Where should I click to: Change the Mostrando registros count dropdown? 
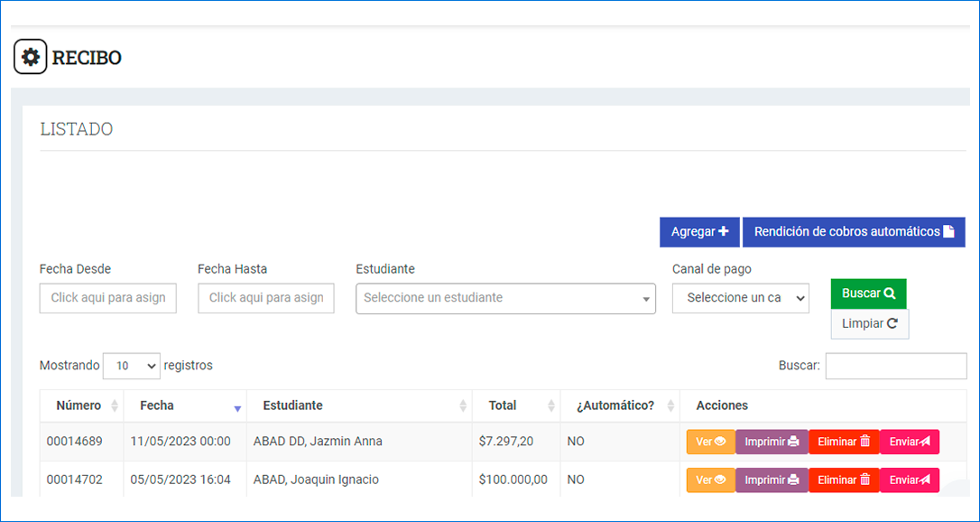coord(131,366)
